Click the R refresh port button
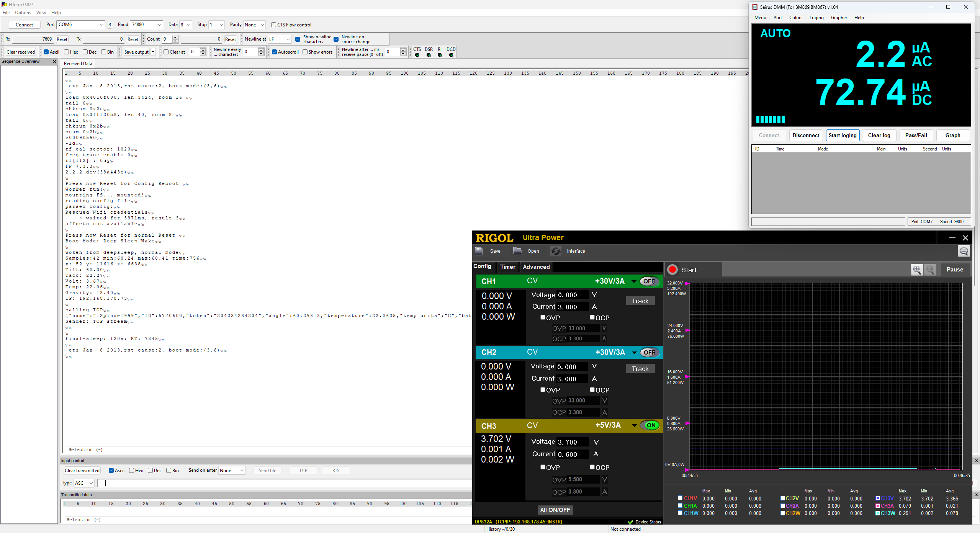 click(x=110, y=25)
